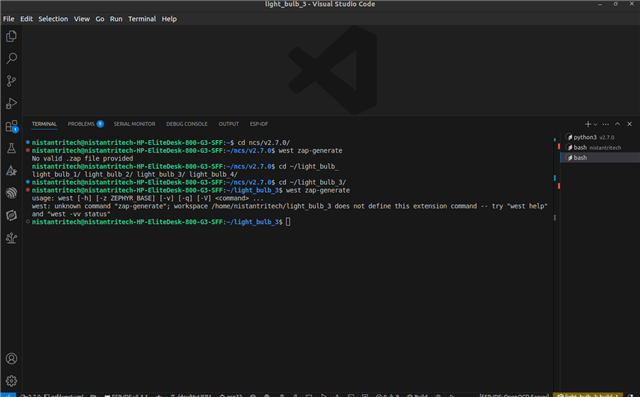Open the Search view magnifier icon
Image resolution: width=640 pixels, height=397 pixels.
pos(11,58)
